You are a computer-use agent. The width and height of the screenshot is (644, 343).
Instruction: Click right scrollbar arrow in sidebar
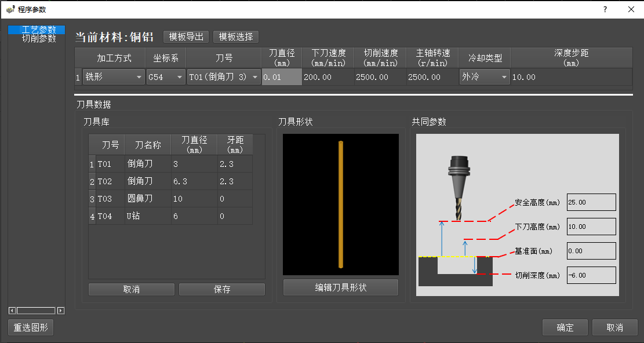click(60, 311)
